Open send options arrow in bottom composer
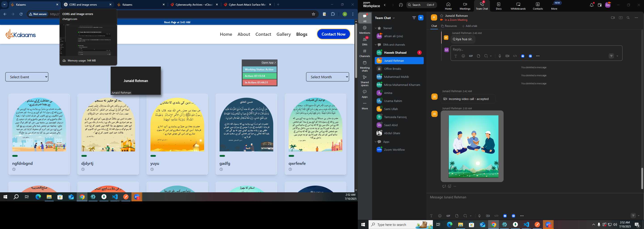The image size is (644, 229). [x=639, y=216]
